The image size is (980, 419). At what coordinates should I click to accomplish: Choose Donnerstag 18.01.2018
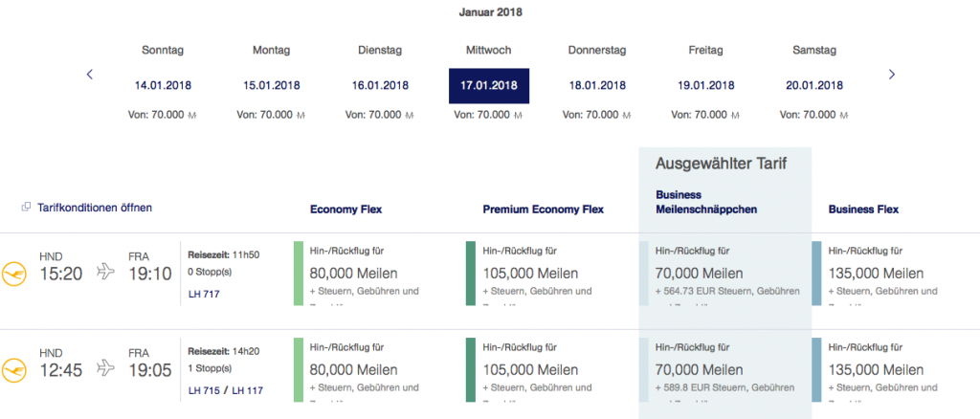tap(598, 84)
